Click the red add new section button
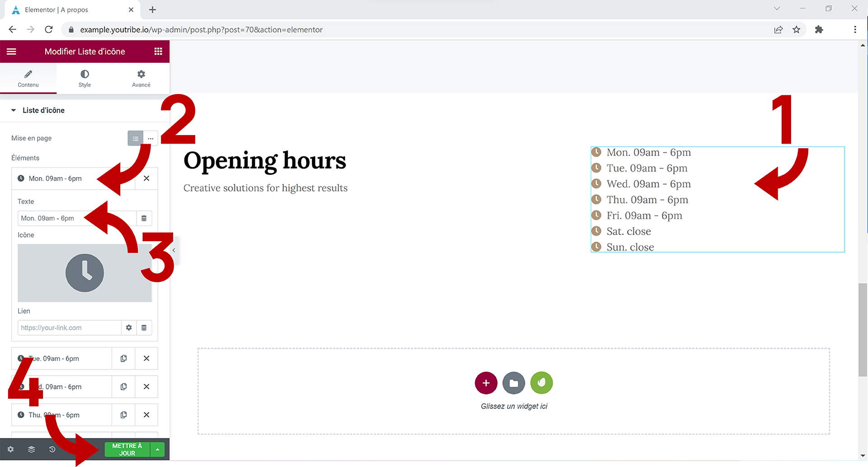The width and height of the screenshot is (868, 467). [x=486, y=383]
